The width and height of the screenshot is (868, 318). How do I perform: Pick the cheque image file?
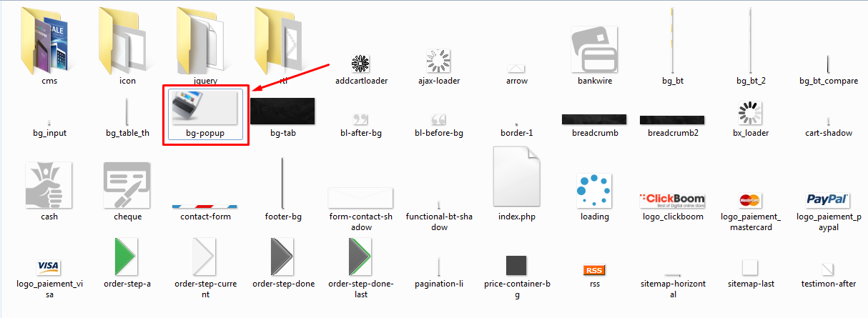(127, 192)
